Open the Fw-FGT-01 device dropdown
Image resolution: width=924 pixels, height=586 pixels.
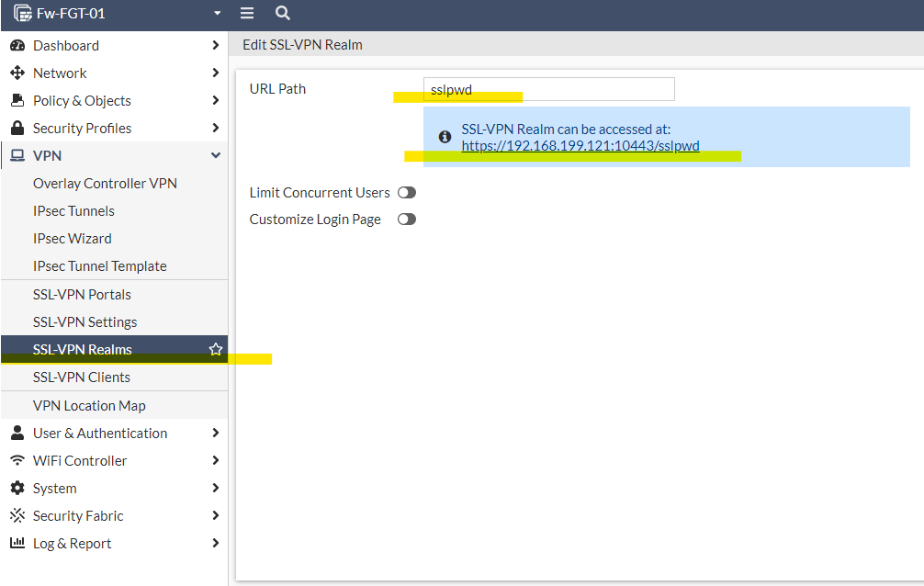217,13
